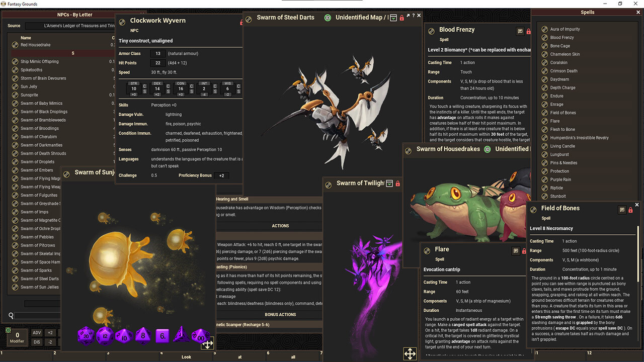The image size is (644, 362).
Task: Click the message icon on Field of Bones spell
Action: tap(622, 210)
